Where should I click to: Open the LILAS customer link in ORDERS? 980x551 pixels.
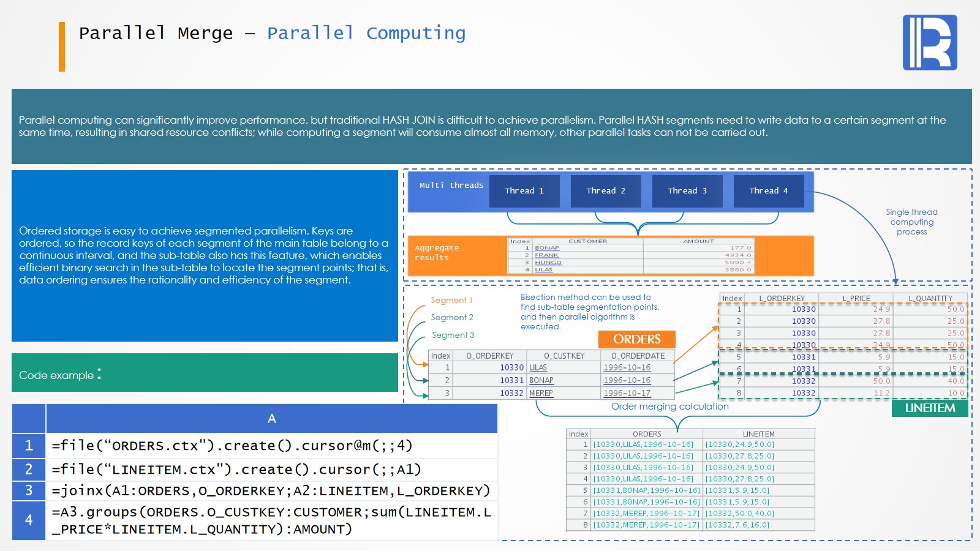click(538, 368)
